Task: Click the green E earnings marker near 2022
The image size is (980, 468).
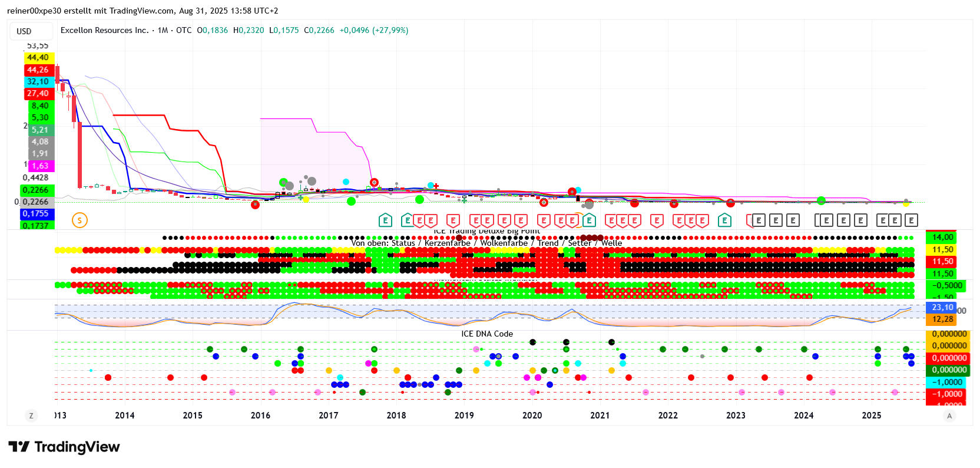Action: 724,220
